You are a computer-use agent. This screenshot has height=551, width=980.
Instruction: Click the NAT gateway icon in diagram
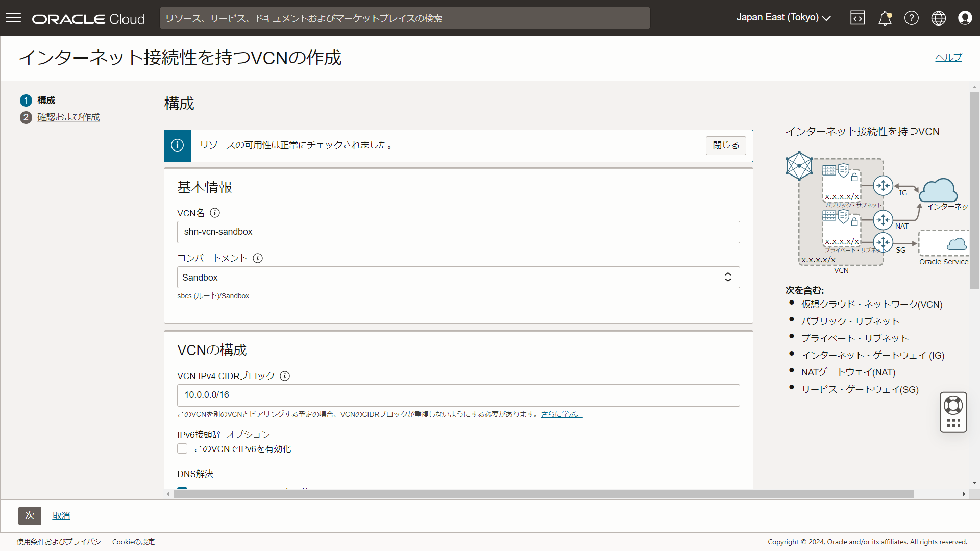(x=883, y=220)
